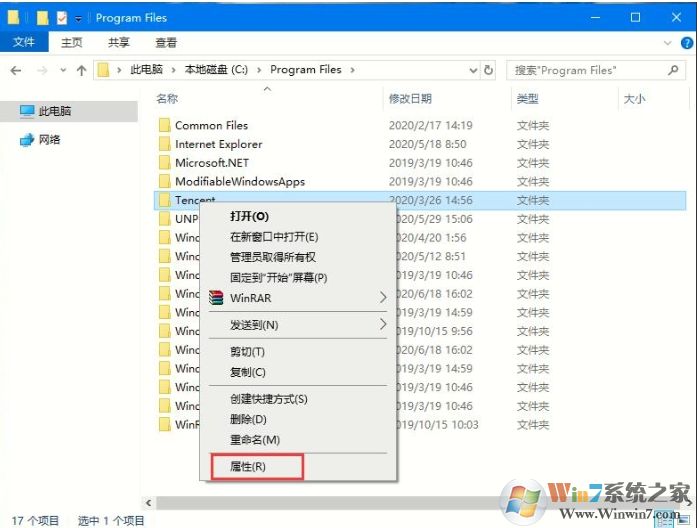Switch to the 查看 ribbon tab
The width and height of the screenshot is (697, 528).
(x=166, y=43)
